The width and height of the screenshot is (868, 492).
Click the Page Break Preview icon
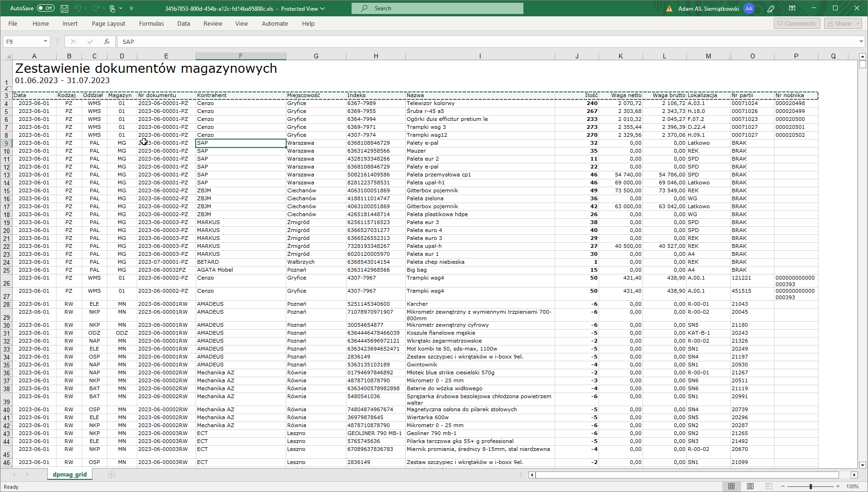coord(769,486)
